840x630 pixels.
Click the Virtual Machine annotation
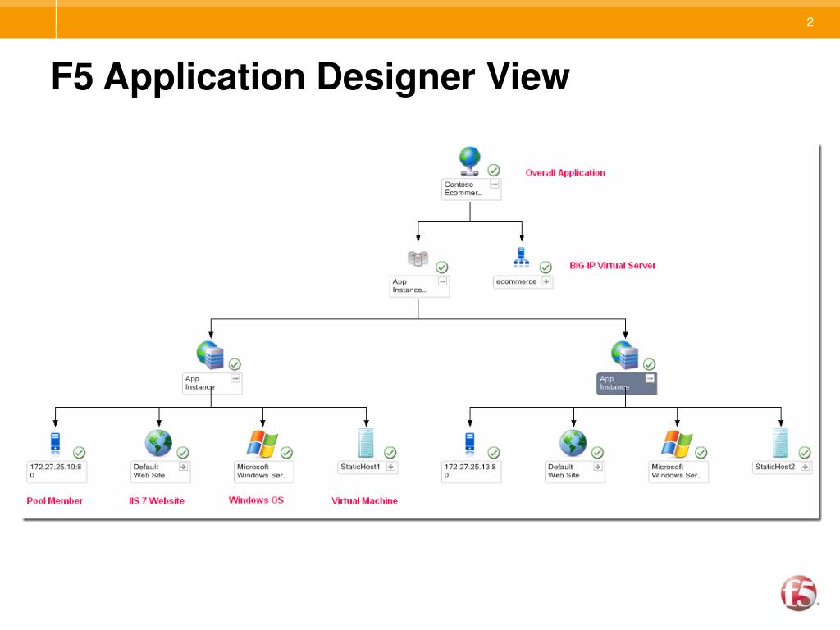[364, 501]
